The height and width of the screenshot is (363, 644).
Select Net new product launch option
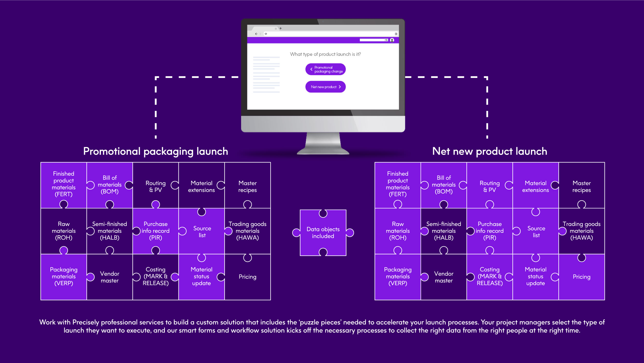coord(326,87)
